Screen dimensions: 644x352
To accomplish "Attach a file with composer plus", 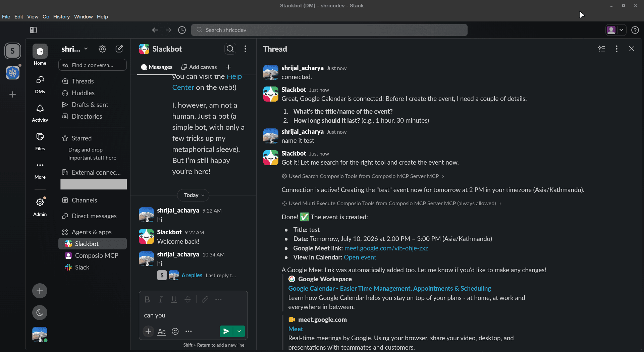I will [148, 331].
